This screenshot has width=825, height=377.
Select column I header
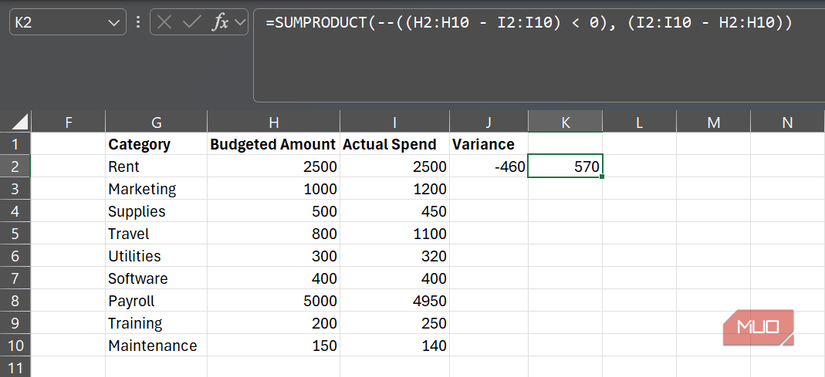pyautogui.click(x=395, y=122)
